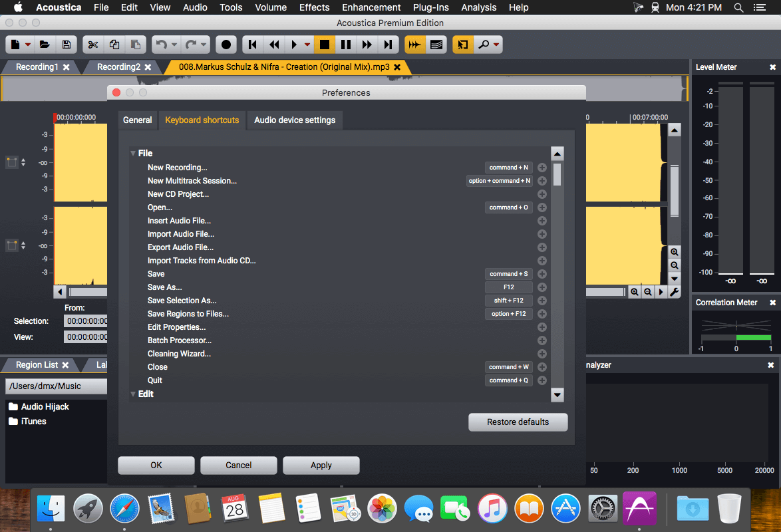This screenshot has height=532, width=781.
Task: Click the Pause playback button
Action: (x=346, y=45)
